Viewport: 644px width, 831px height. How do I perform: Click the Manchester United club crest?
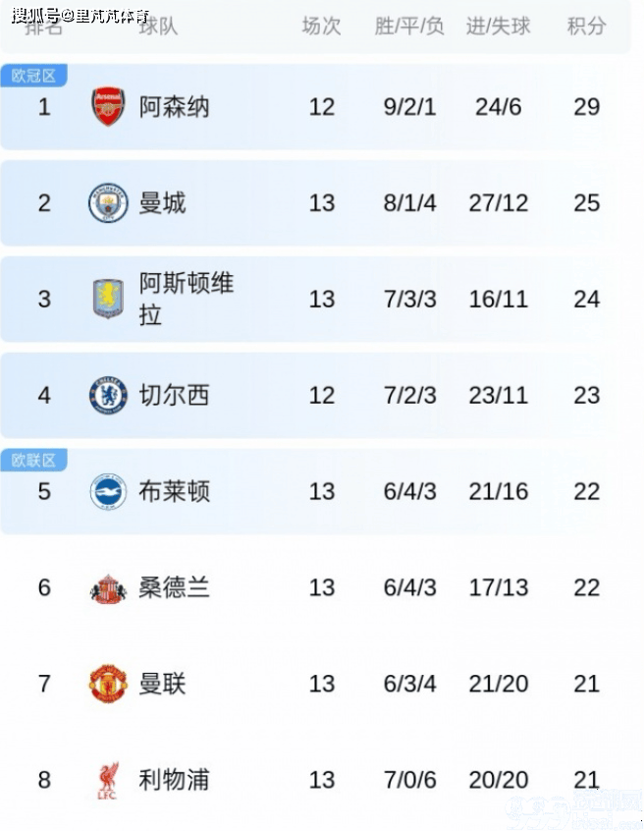[x=108, y=684]
